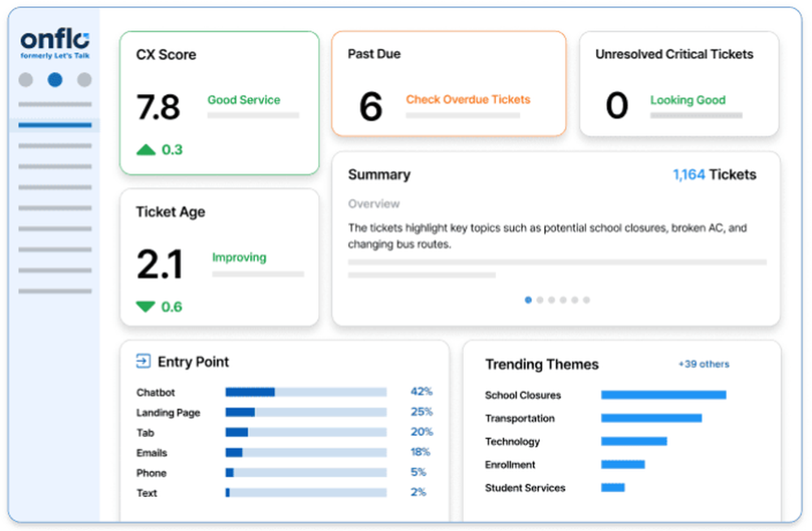Select the second Summary pagination dot
Screen dimensions: 812x531
click(540, 300)
